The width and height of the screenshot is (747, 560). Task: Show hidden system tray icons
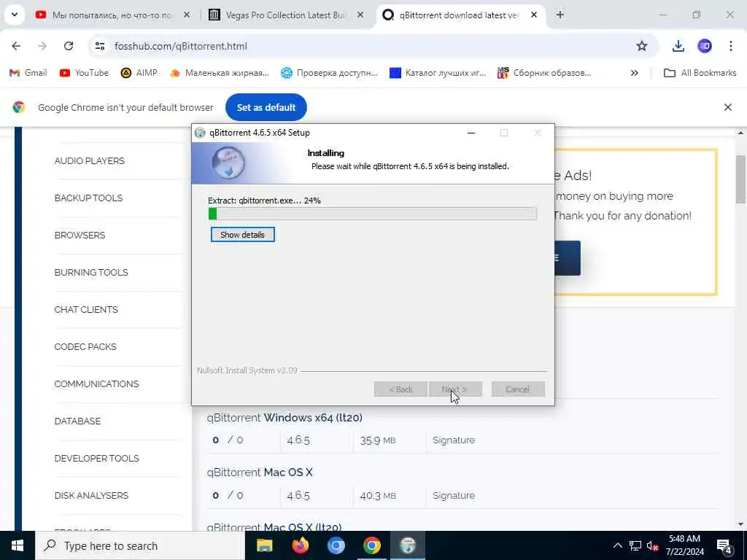click(x=617, y=545)
